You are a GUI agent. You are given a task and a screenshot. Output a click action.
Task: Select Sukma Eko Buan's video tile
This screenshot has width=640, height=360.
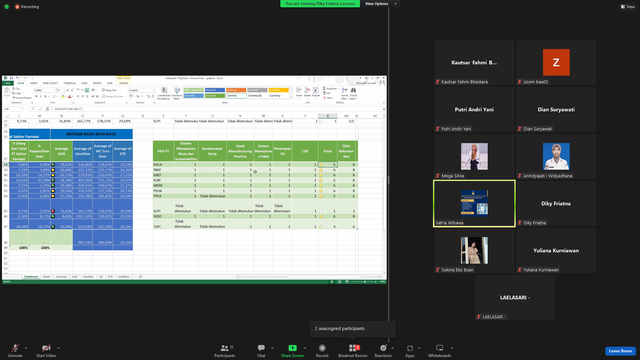coord(474,251)
